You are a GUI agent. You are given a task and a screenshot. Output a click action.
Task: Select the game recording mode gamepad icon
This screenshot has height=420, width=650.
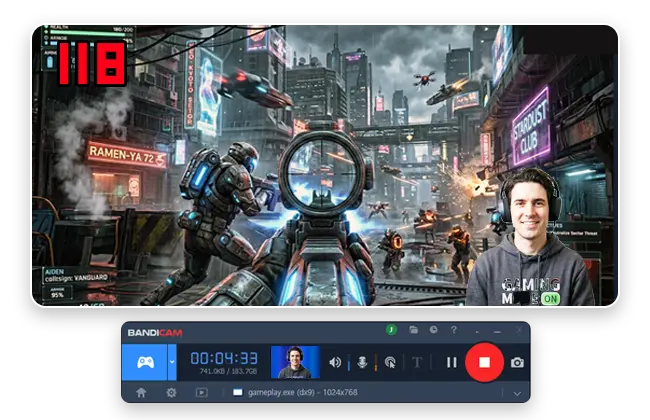pos(145,362)
